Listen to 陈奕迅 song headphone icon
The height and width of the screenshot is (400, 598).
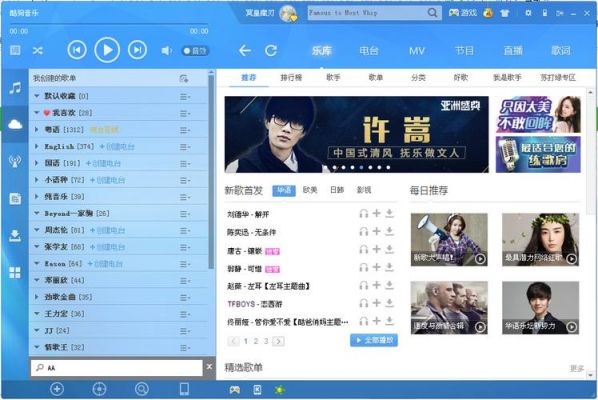(x=363, y=231)
